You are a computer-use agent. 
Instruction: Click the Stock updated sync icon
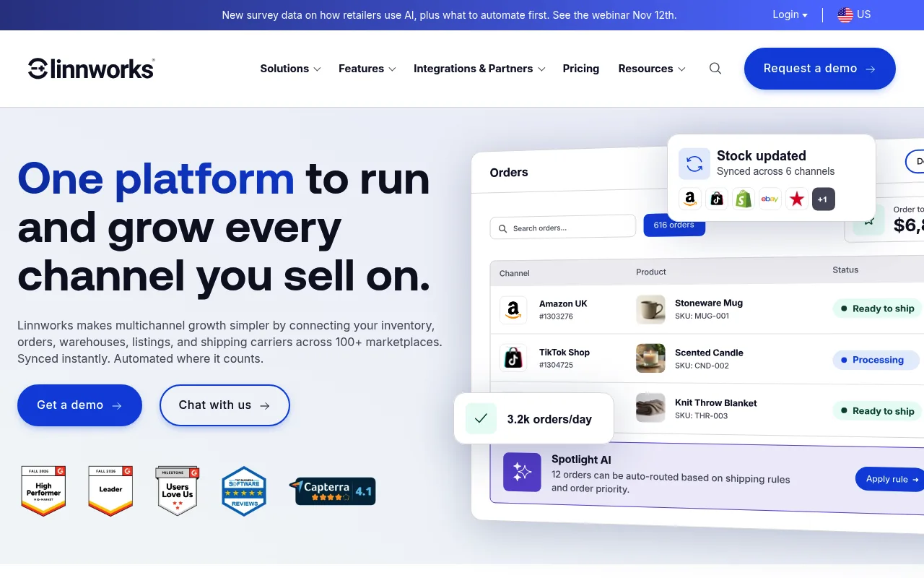(x=694, y=164)
